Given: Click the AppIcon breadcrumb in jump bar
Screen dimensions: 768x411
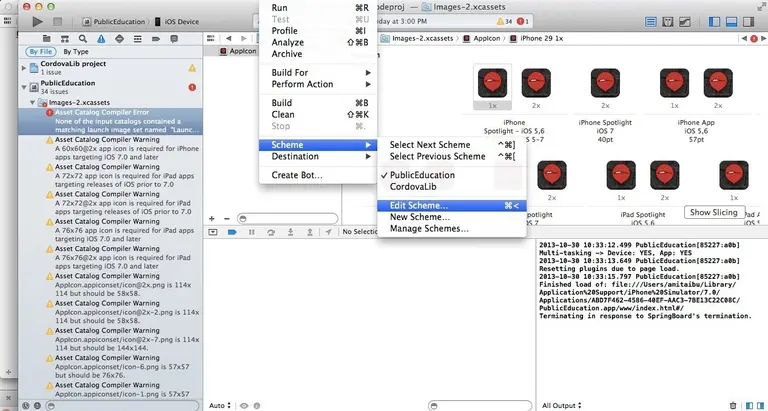Looking at the screenshot, I should pos(481,38).
